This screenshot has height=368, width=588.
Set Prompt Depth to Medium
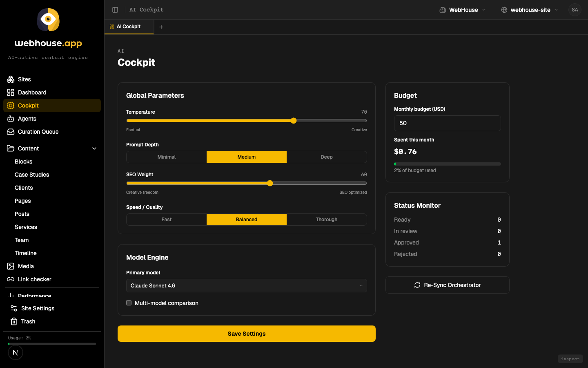click(247, 157)
